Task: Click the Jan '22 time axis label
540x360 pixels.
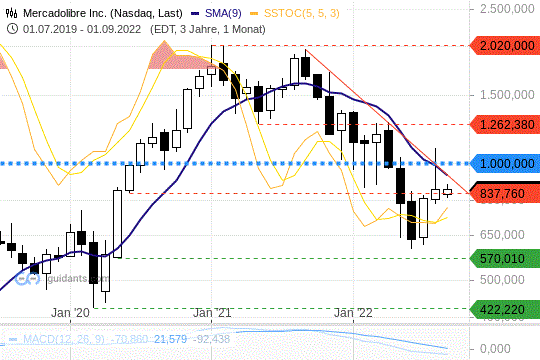Action: tap(353, 313)
